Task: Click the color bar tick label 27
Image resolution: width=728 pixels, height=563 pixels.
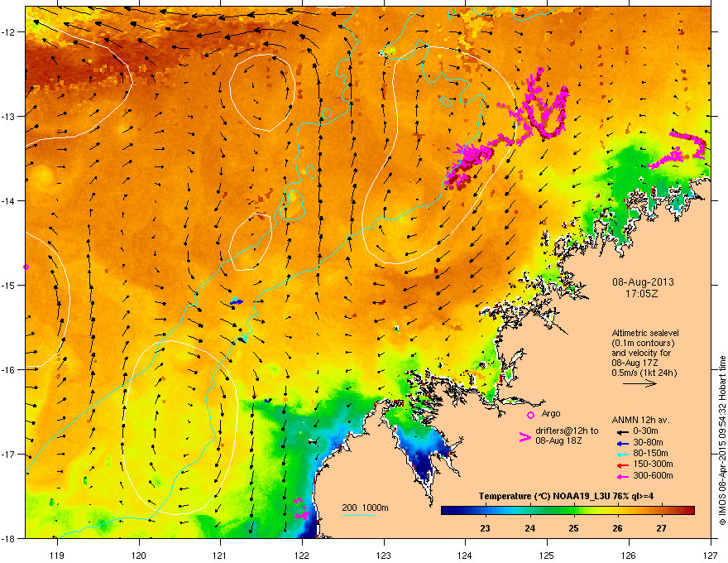Action: (661, 528)
